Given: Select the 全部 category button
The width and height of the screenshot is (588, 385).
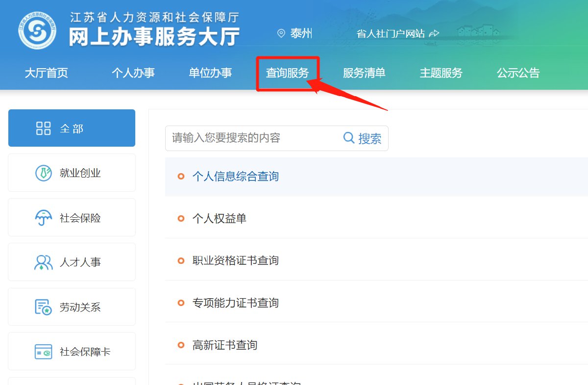Looking at the screenshot, I should point(72,128).
